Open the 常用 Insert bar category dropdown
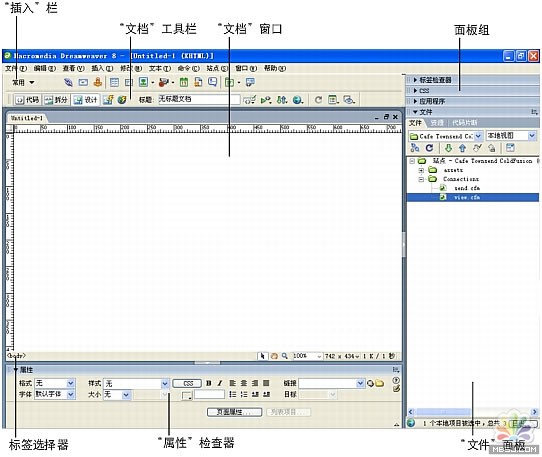The width and height of the screenshot is (542, 457). (23, 83)
